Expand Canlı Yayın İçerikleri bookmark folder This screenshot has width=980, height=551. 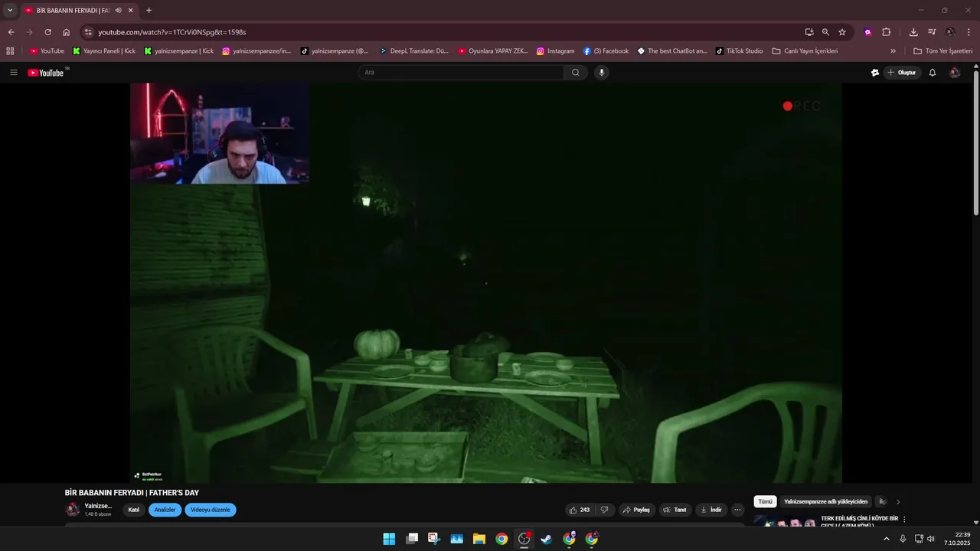[x=805, y=51]
